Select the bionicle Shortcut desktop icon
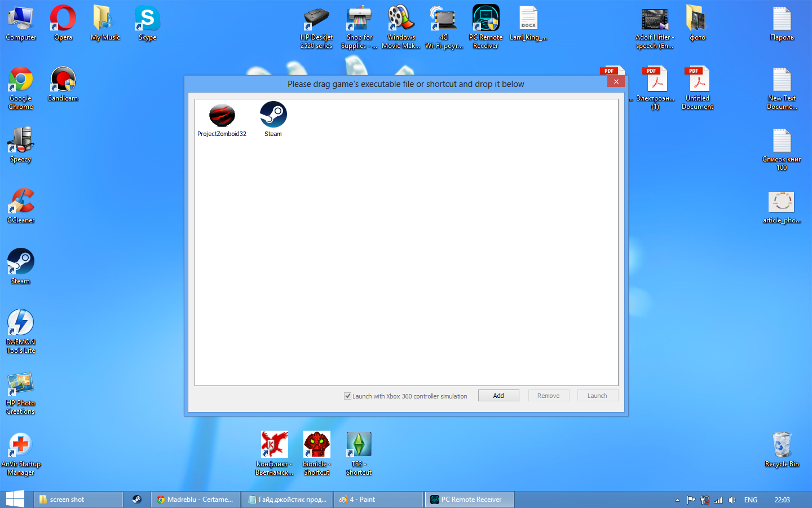 point(317,454)
